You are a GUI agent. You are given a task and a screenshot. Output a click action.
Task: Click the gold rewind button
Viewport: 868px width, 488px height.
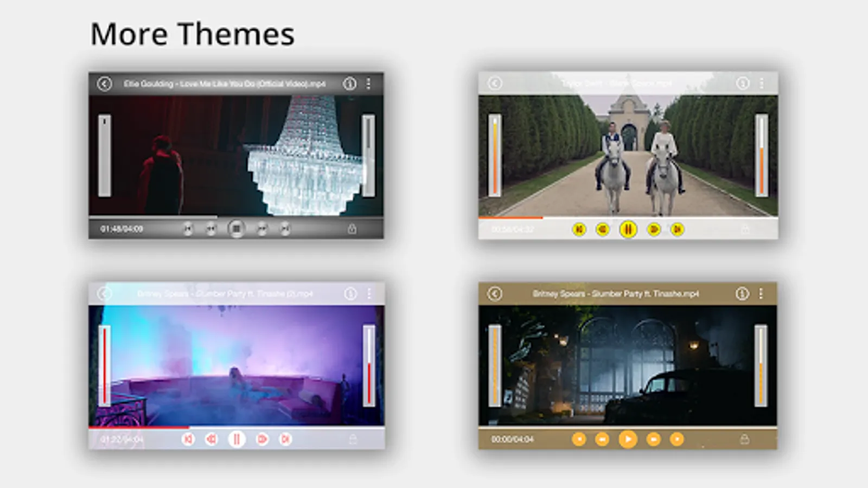click(602, 439)
